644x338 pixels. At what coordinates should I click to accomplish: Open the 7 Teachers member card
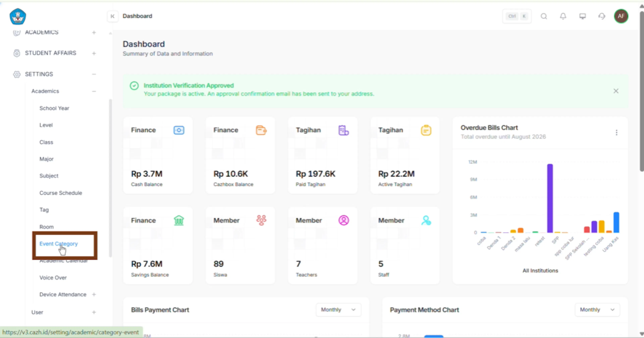(323, 246)
